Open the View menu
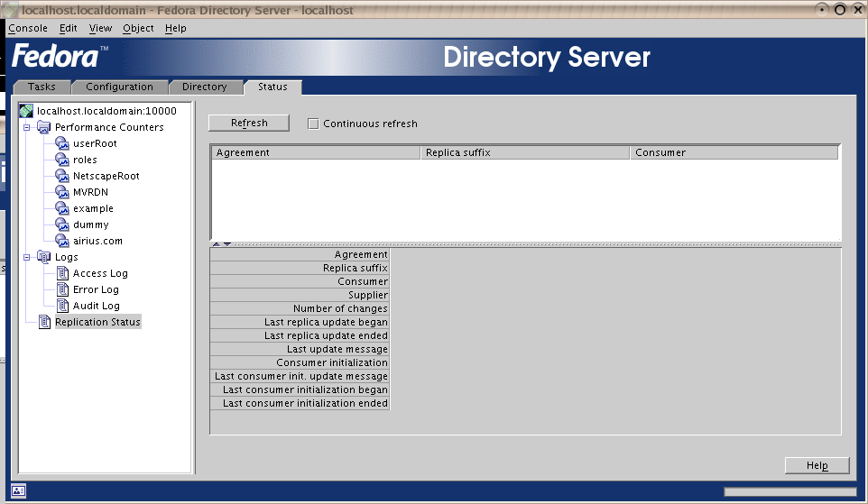Viewport: 868px width, 504px height. click(x=100, y=28)
